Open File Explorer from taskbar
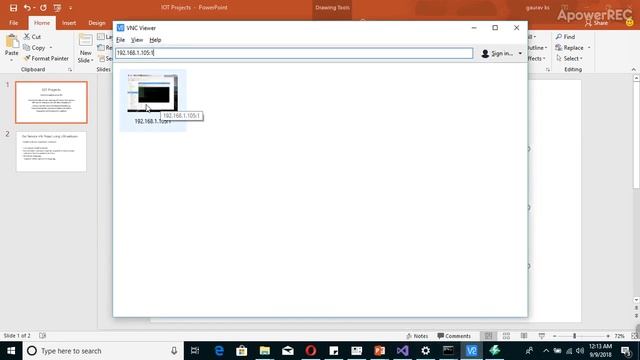 (264, 351)
